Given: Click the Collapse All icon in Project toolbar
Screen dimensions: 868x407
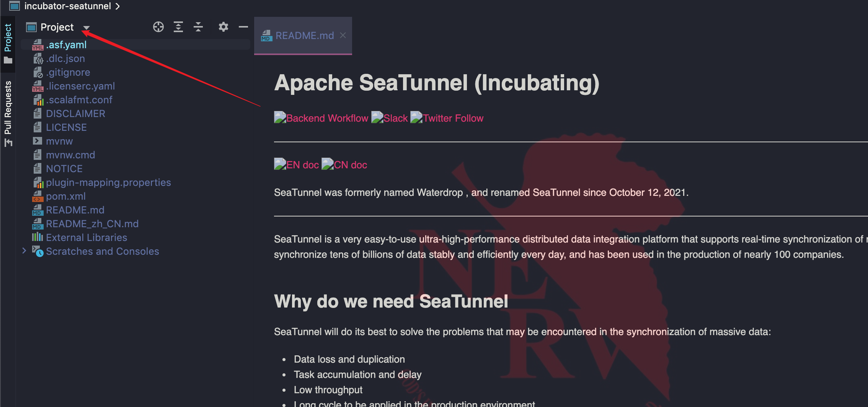Looking at the screenshot, I should (x=198, y=27).
